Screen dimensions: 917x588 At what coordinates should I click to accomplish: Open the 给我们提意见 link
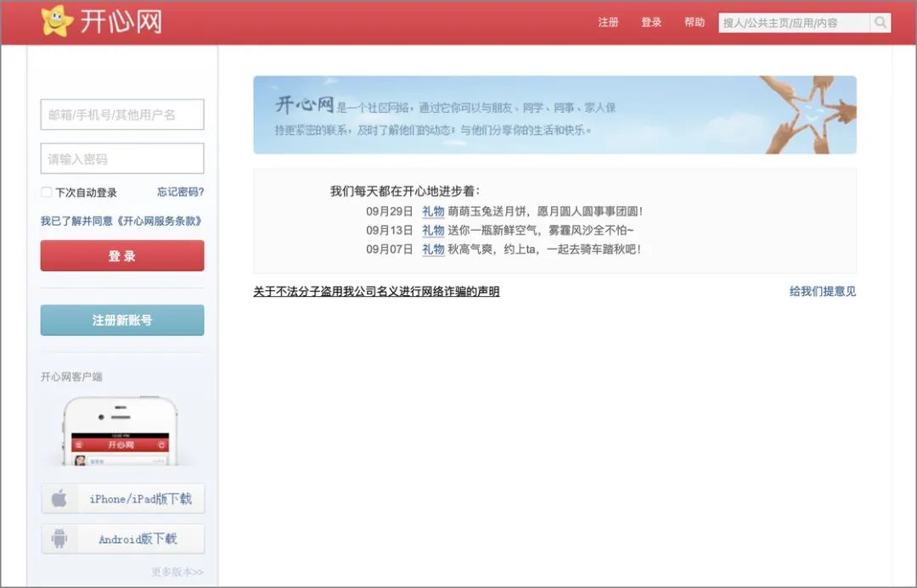pos(822,291)
